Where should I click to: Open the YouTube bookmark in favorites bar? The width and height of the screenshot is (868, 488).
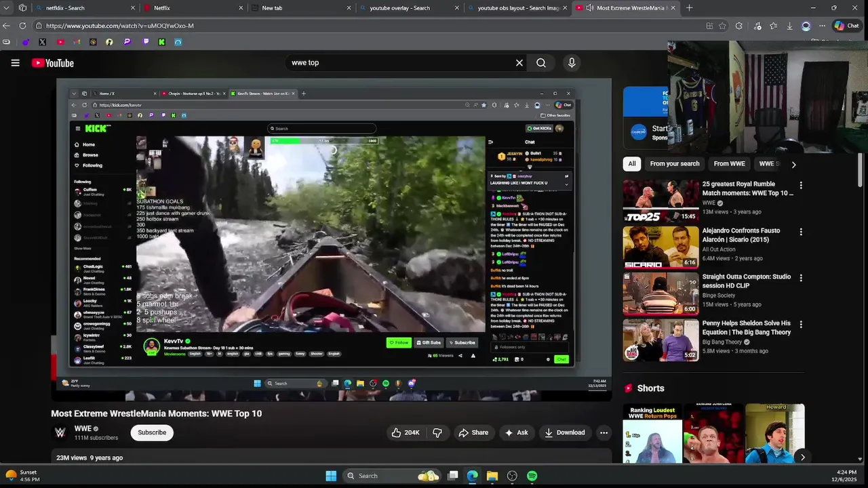60,42
